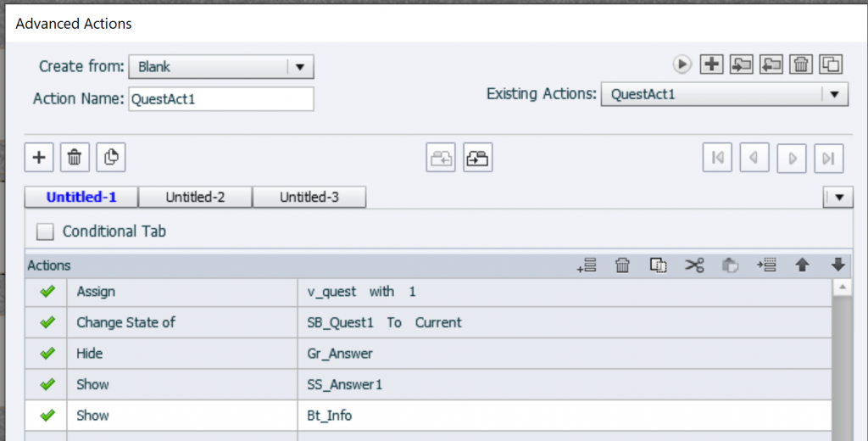Move selected action down with arrow icon
Image resolution: width=868 pixels, height=441 pixels.
[x=838, y=265]
